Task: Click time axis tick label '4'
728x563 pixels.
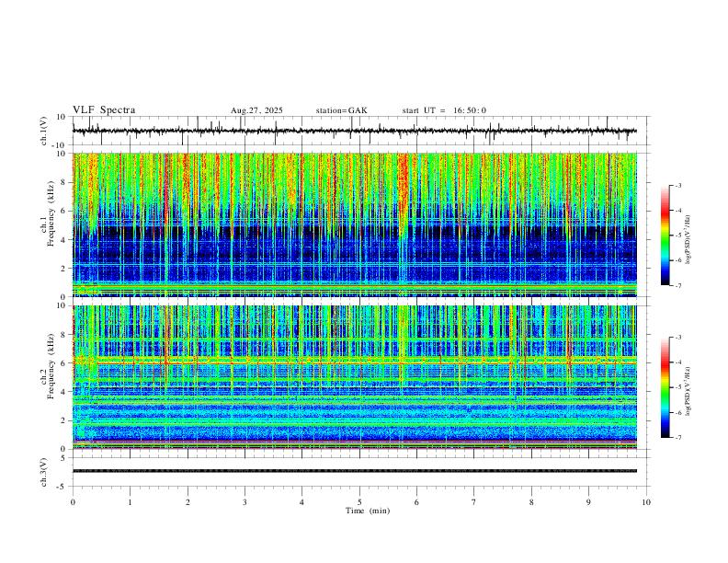Action: coord(301,502)
